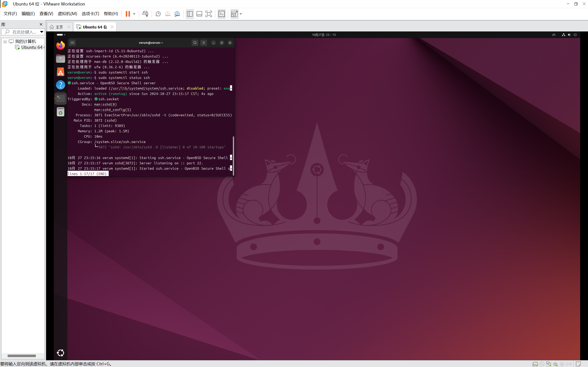This screenshot has width=588, height=367.
Task: Open the 虚拟机(M) menu
Action: [x=67, y=14]
